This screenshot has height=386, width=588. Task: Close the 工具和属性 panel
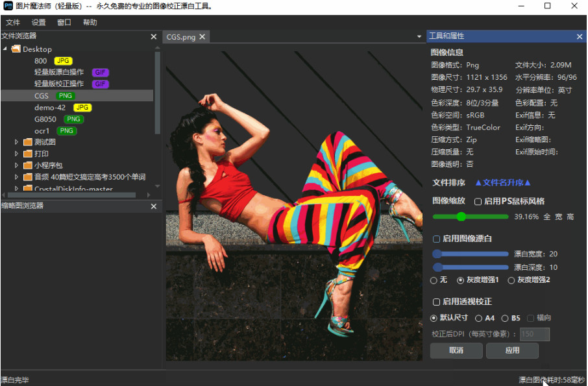pyautogui.click(x=580, y=37)
